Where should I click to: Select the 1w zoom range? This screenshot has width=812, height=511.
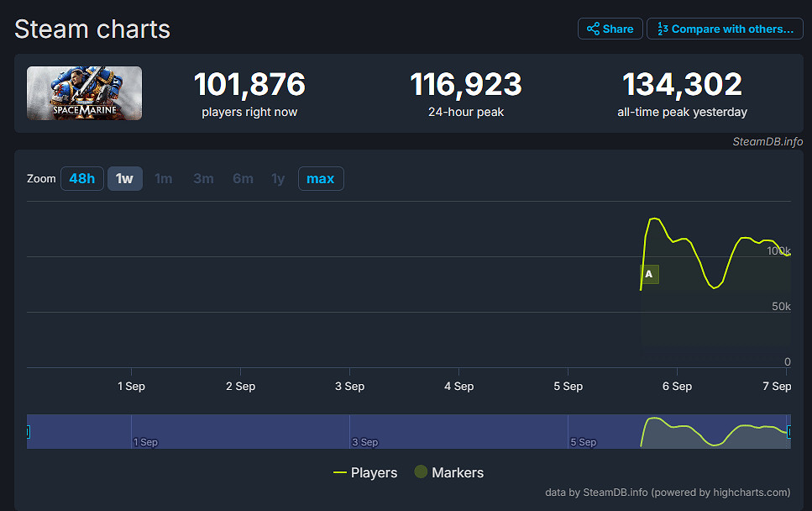(124, 178)
